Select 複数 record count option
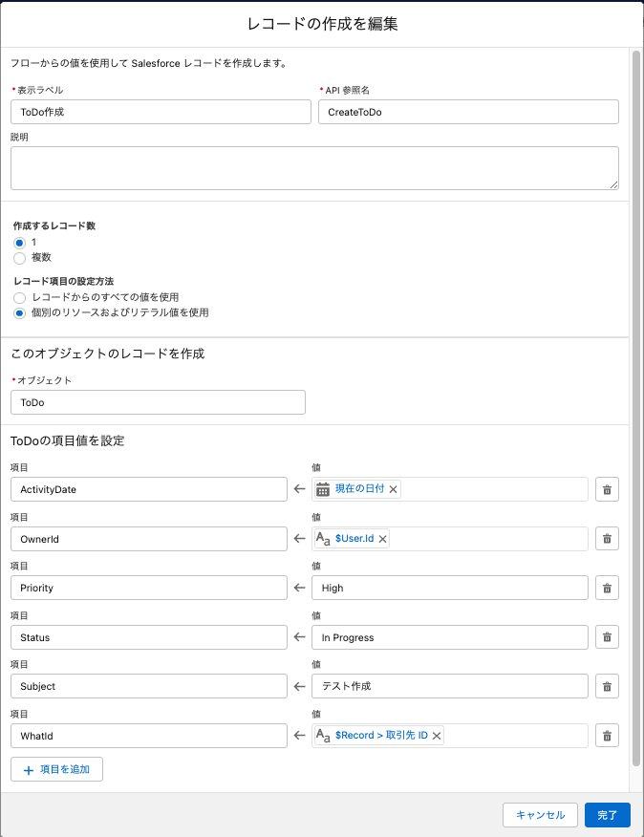Image resolution: width=644 pixels, height=837 pixels. click(20, 258)
